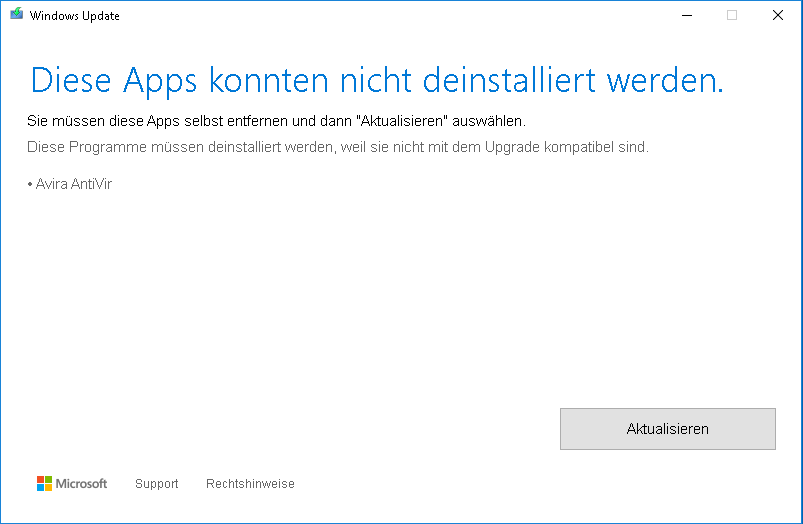Open the Support link
This screenshot has height=524, width=803.
(157, 484)
